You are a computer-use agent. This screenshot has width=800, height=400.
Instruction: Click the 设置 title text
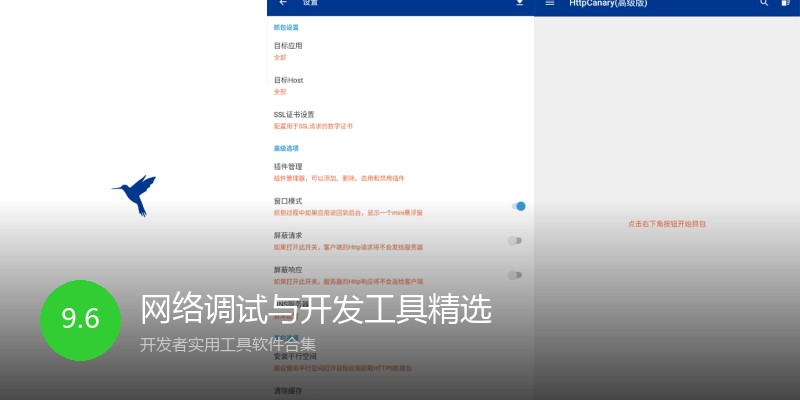pyautogui.click(x=310, y=3)
